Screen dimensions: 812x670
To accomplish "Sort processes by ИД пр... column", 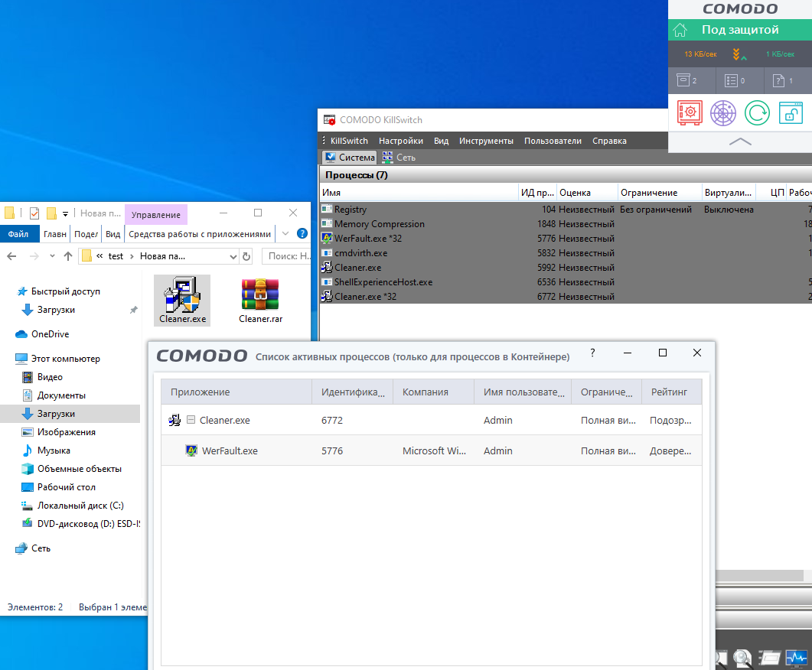I will pos(537,193).
